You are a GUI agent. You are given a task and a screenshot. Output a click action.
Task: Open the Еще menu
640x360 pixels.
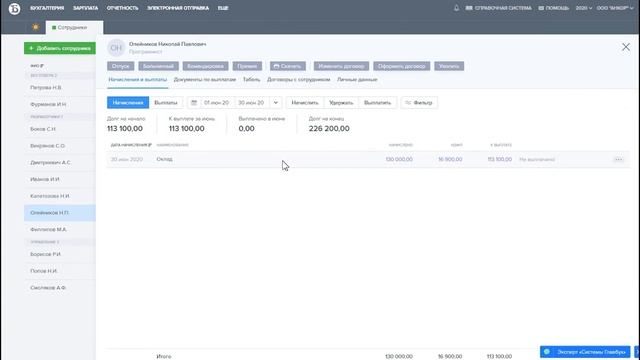coord(223,8)
